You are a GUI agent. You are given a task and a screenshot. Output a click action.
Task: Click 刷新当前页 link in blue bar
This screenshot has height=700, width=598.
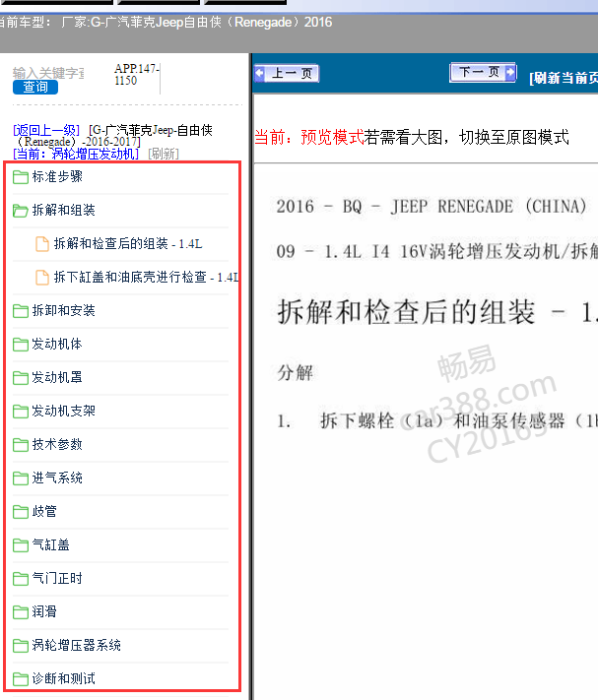coord(564,78)
